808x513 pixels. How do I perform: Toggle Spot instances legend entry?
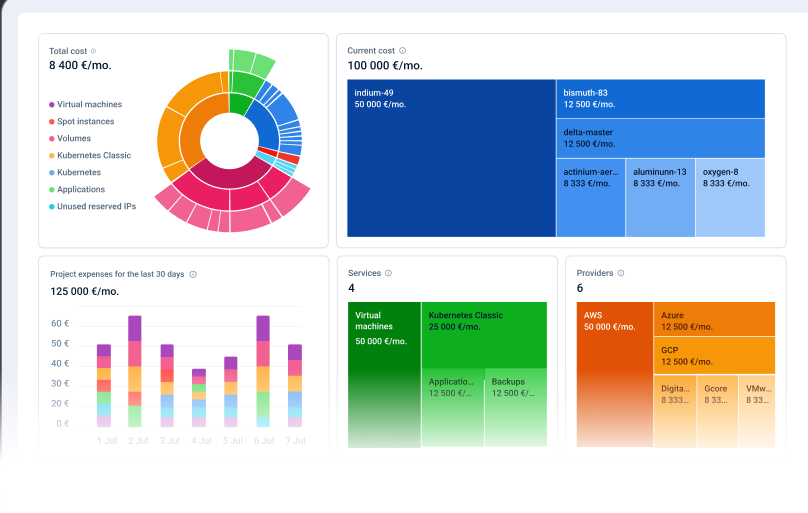point(85,121)
